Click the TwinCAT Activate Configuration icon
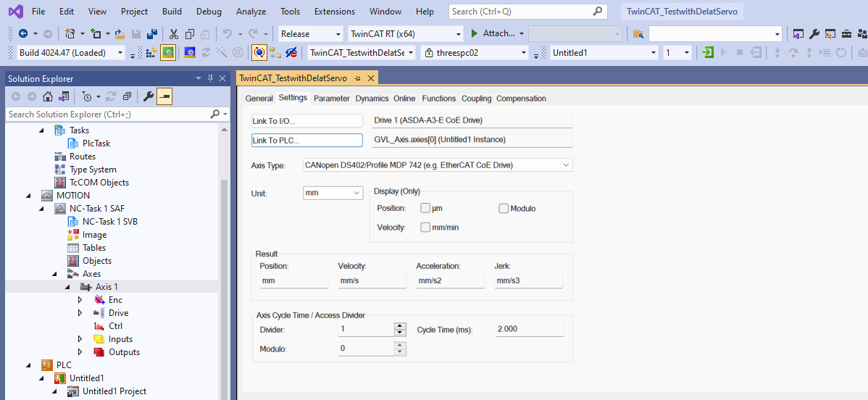The width and height of the screenshot is (868, 400). tap(151, 53)
